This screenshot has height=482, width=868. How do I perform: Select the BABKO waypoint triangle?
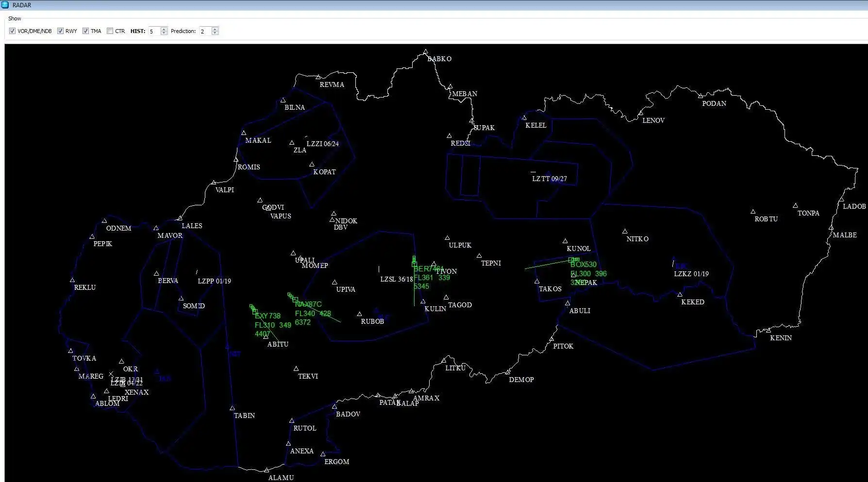point(425,51)
